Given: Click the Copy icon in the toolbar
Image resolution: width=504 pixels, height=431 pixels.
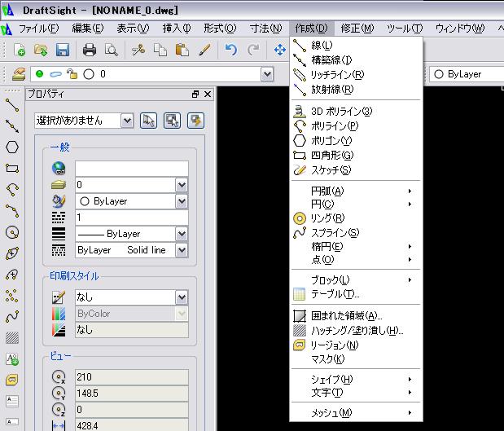Looking at the screenshot, I should [160, 50].
